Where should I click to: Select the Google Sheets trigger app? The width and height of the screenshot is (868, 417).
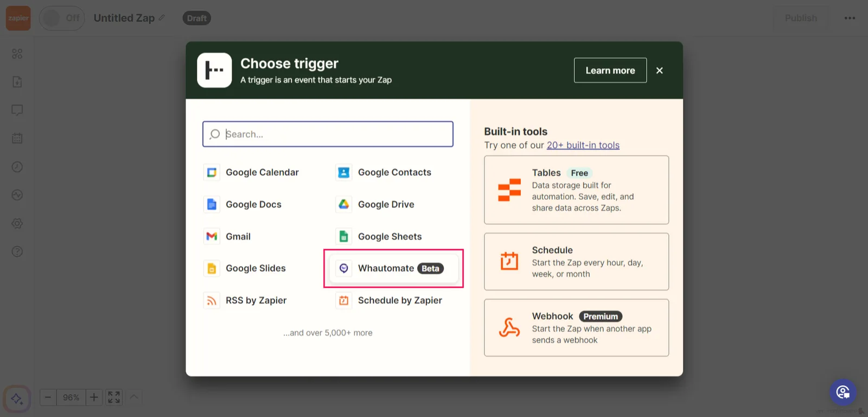379,236
